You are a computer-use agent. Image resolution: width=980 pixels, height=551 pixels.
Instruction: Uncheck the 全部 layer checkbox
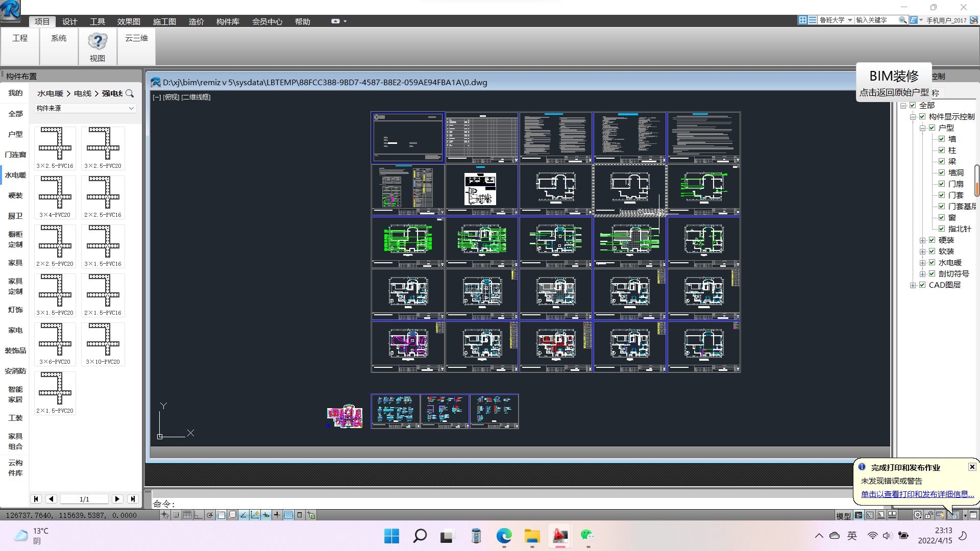point(913,106)
